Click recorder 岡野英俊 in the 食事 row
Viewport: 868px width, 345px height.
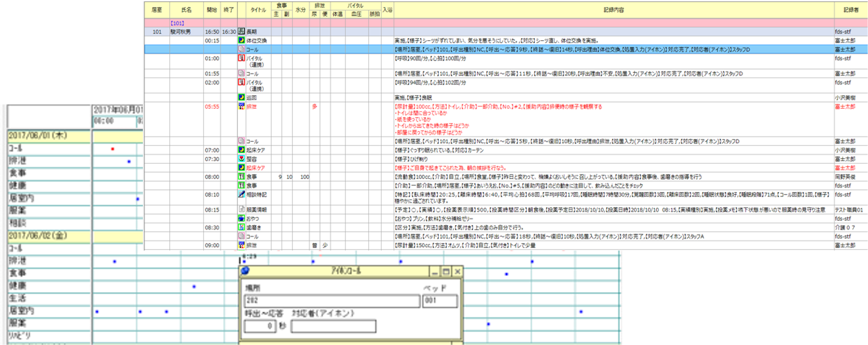coord(845,176)
